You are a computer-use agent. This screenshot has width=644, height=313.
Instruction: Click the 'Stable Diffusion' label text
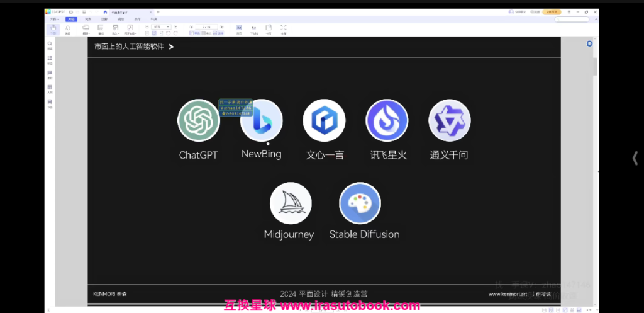coord(364,234)
